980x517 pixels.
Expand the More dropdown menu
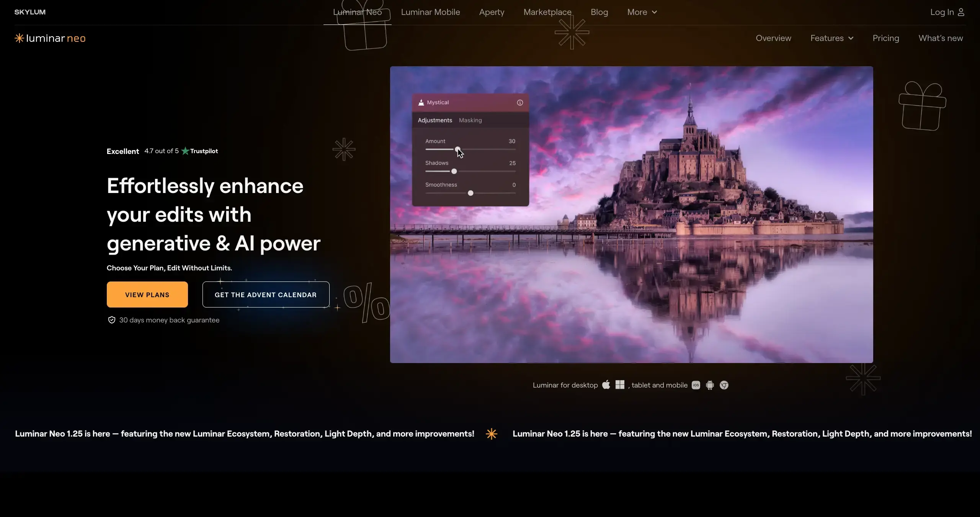click(x=642, y=12)
